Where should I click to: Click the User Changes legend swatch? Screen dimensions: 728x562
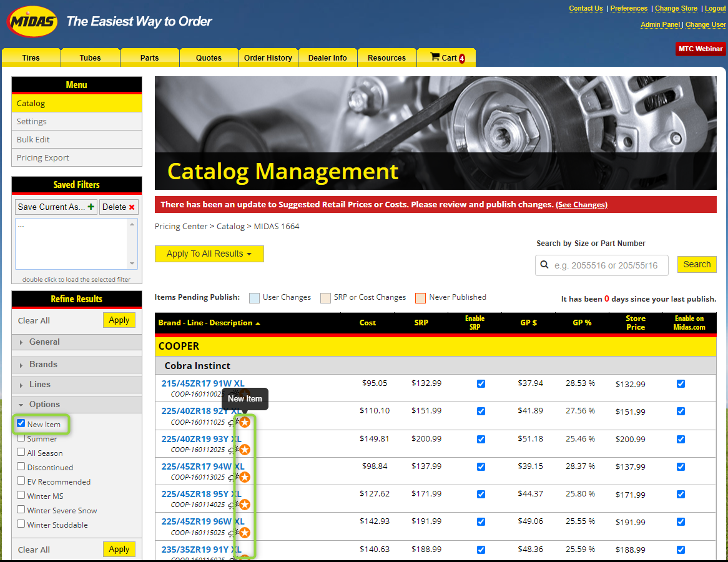[255, 298]
